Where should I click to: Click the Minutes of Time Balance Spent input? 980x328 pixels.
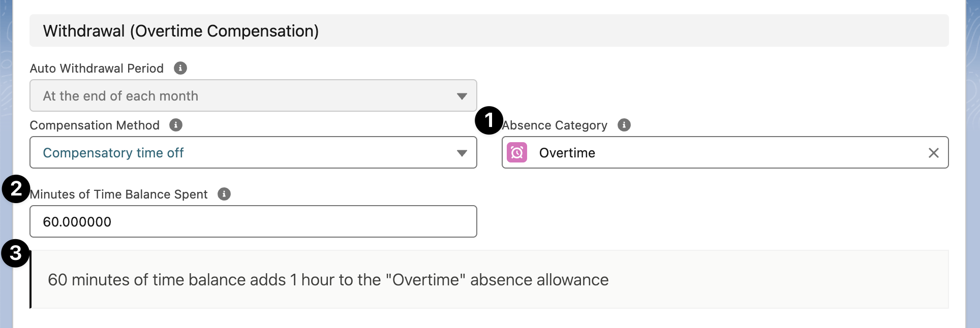(253, 221)
